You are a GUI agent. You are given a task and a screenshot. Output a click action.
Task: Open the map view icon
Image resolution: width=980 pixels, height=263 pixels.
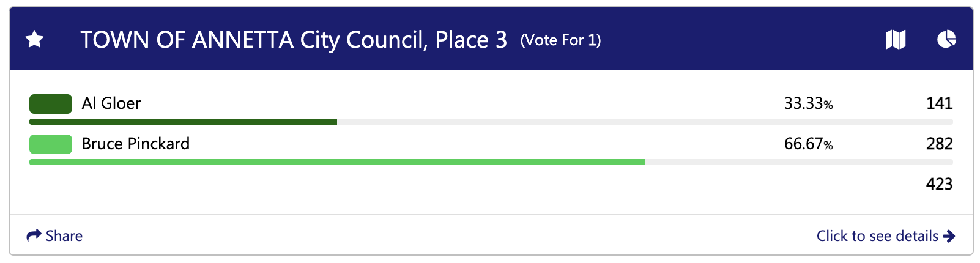click(896, 40)
